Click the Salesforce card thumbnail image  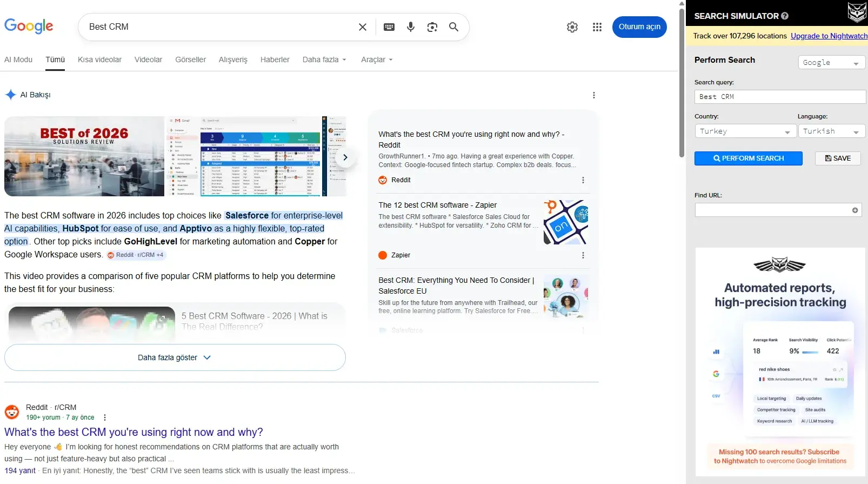point(566,296)
